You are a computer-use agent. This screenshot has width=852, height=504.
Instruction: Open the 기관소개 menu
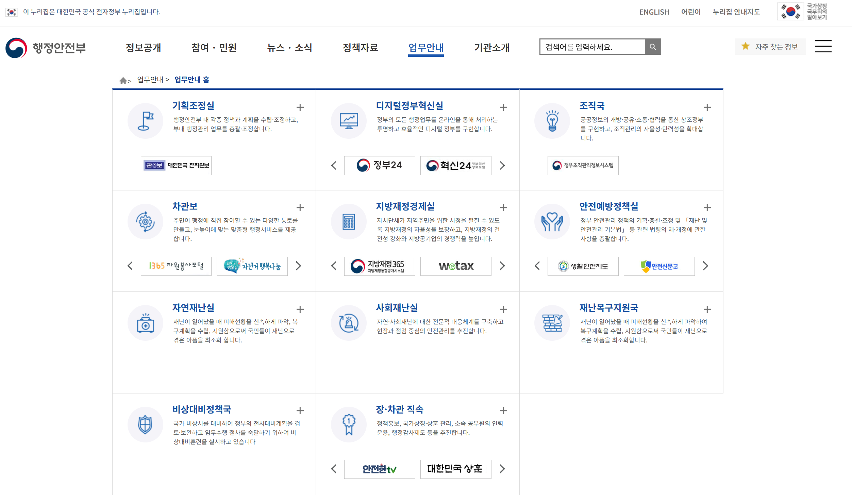[491, 48]
